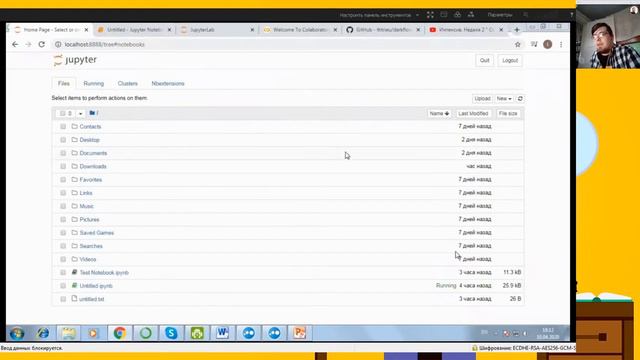Reload the page with the browser refresh icon
This screenshot has height=360, width=640.
42,44
